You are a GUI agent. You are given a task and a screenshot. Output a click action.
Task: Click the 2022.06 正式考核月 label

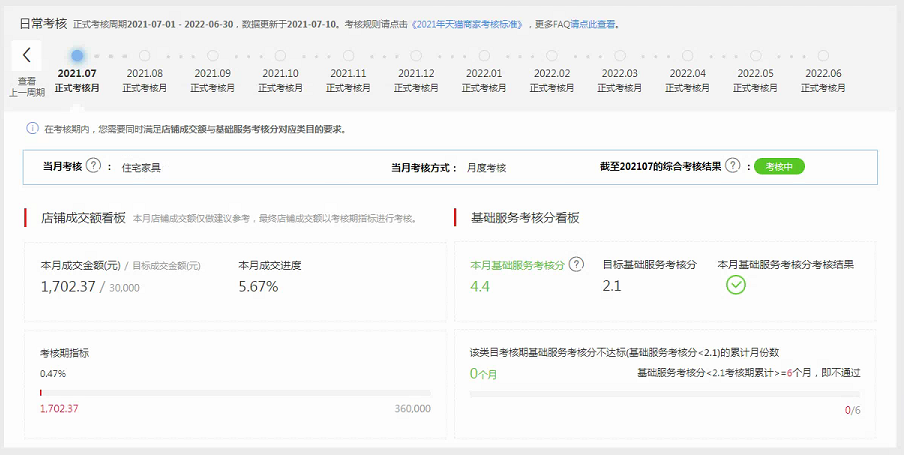(823, 81)
